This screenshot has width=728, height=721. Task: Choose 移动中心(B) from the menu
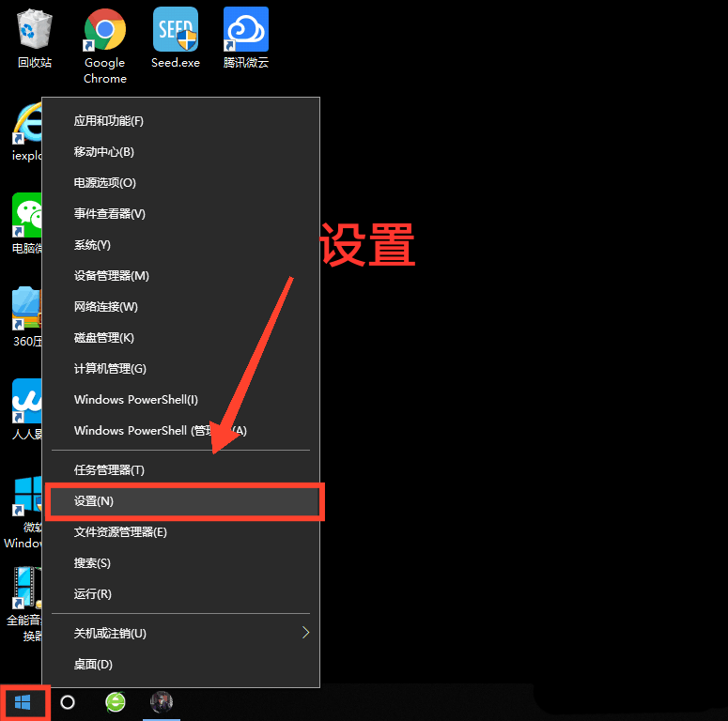tap(180, 152)
